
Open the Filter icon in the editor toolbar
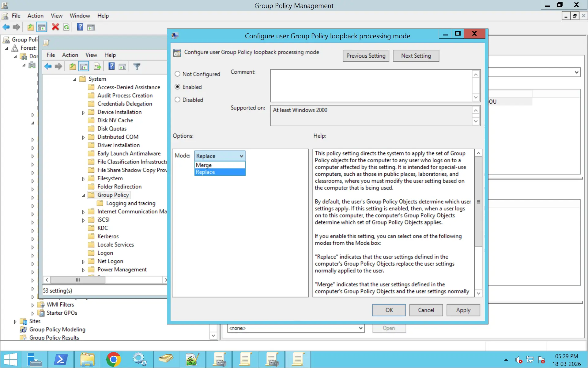137,66
